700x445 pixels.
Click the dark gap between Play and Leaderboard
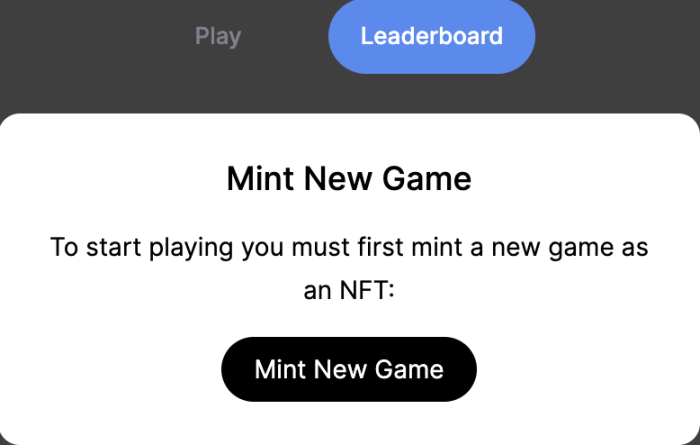point(285,38)
